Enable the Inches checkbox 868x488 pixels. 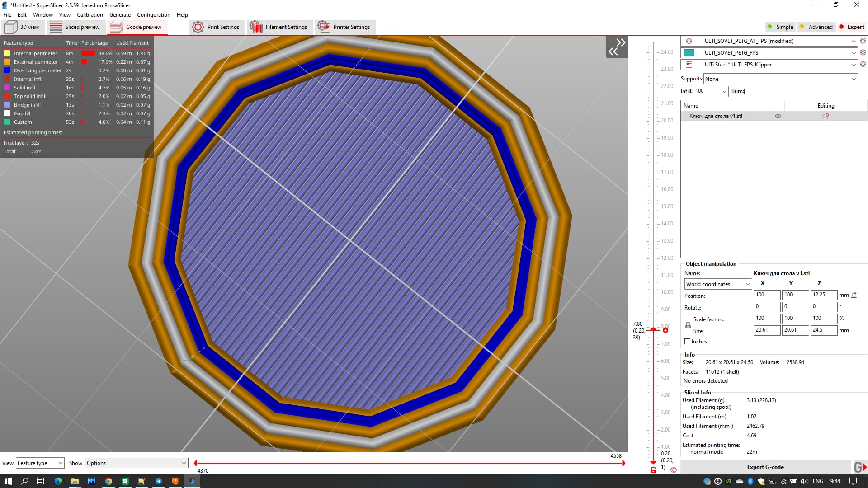point(688,342)
